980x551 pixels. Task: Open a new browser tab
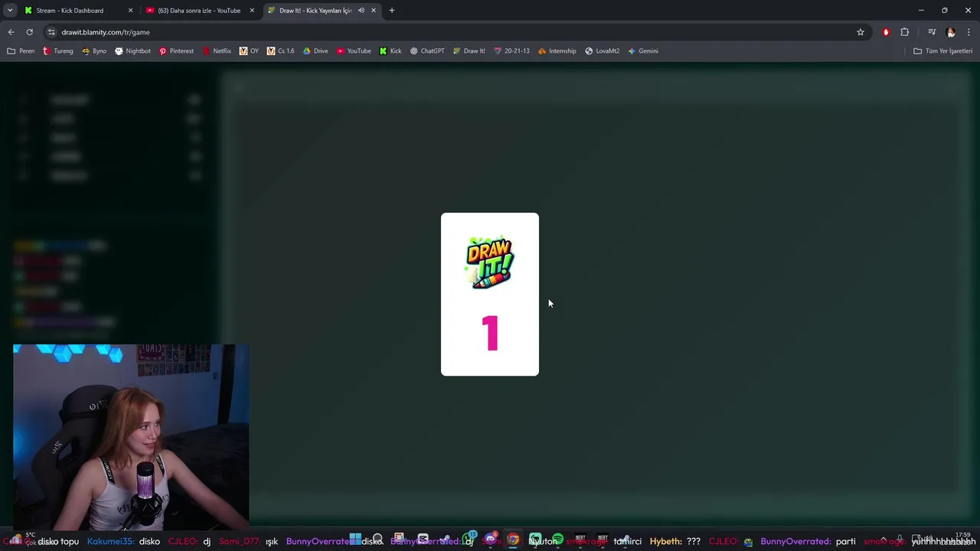392,11
